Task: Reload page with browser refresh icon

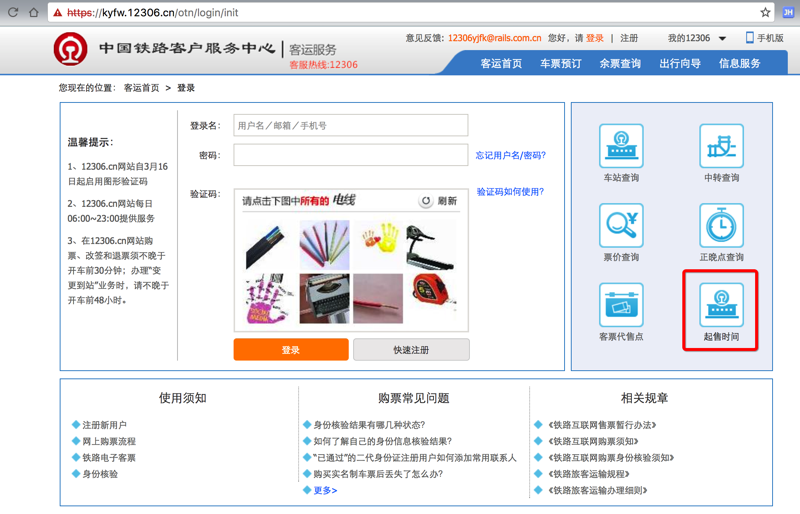Action: point(13,12)
